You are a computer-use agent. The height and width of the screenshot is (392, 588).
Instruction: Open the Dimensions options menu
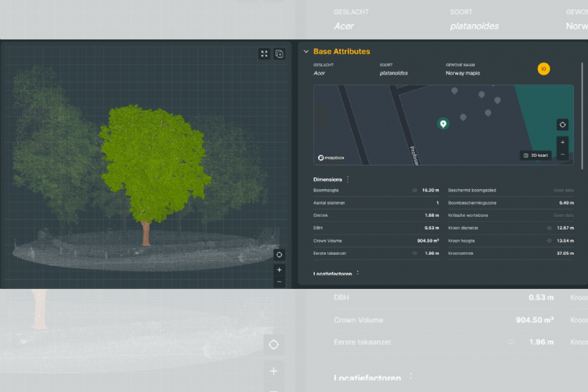click(348, 180)
